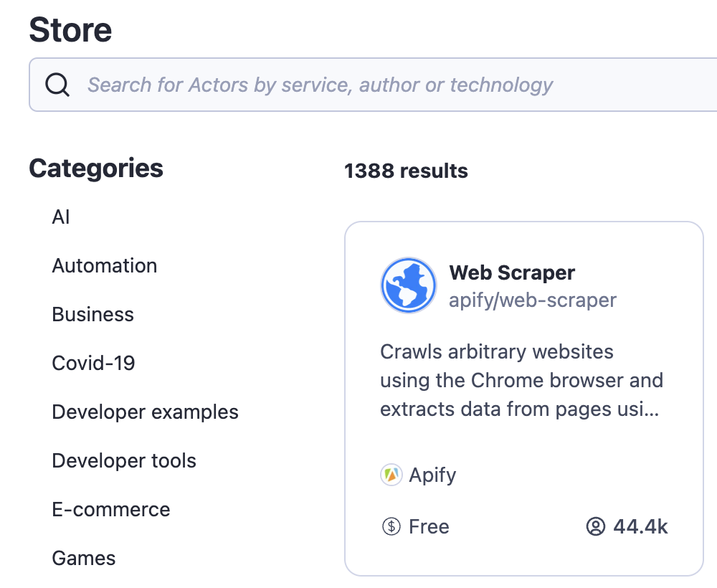View the Developer examples category
This screenshot has width=717, height=588.
pyautogui.click(x=146, y=412)
